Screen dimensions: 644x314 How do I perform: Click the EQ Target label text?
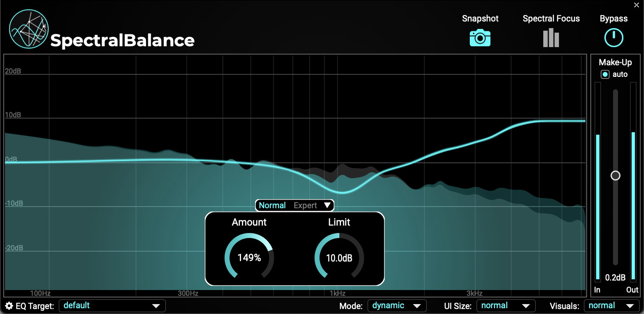35,306
